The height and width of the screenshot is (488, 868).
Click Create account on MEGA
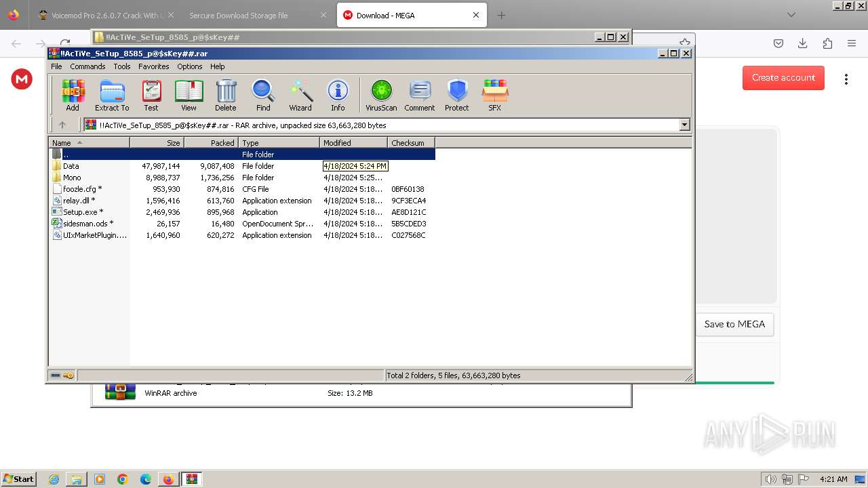click(783, 77)
